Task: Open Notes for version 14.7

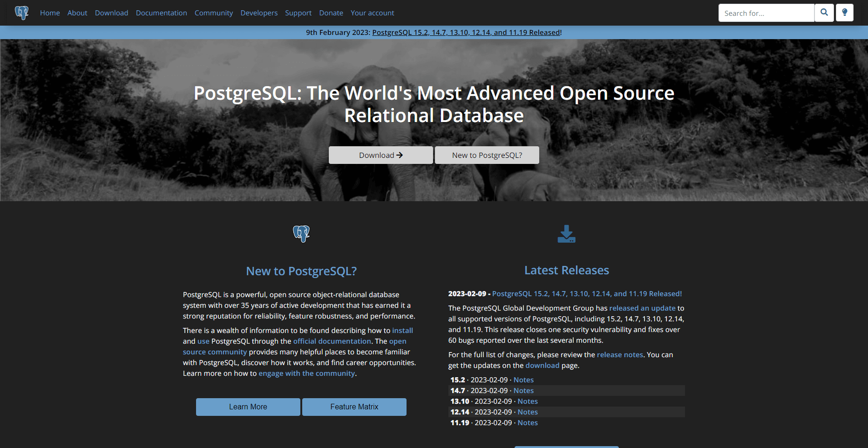Action: 523,391
